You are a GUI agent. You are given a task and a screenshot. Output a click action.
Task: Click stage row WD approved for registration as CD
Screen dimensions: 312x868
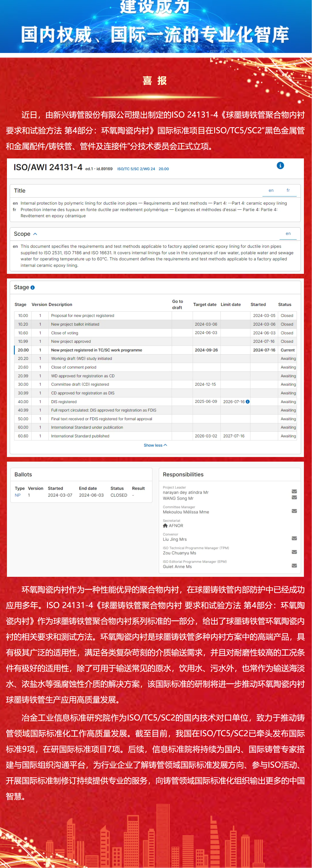click(155, 376)
